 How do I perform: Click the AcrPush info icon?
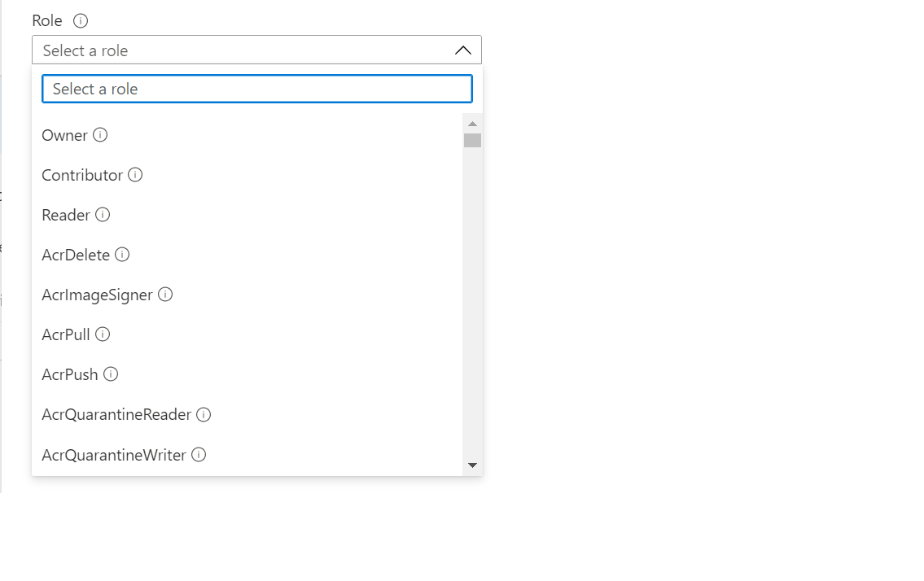[109, 374]
